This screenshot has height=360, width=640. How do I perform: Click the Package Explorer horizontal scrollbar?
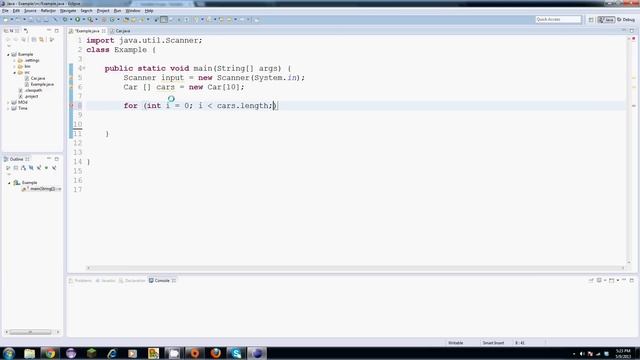coord(32,332)
